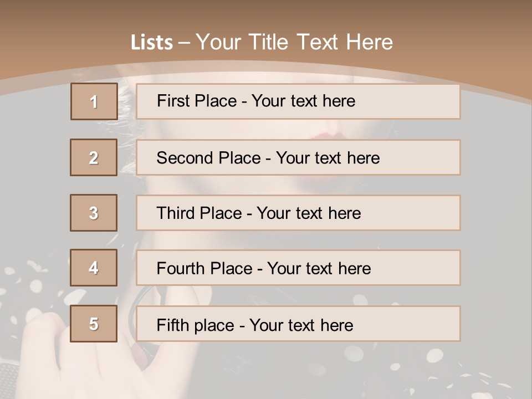Click the gray area right of the list
This screenshot has height=399, width=532.
coord(496,222)
